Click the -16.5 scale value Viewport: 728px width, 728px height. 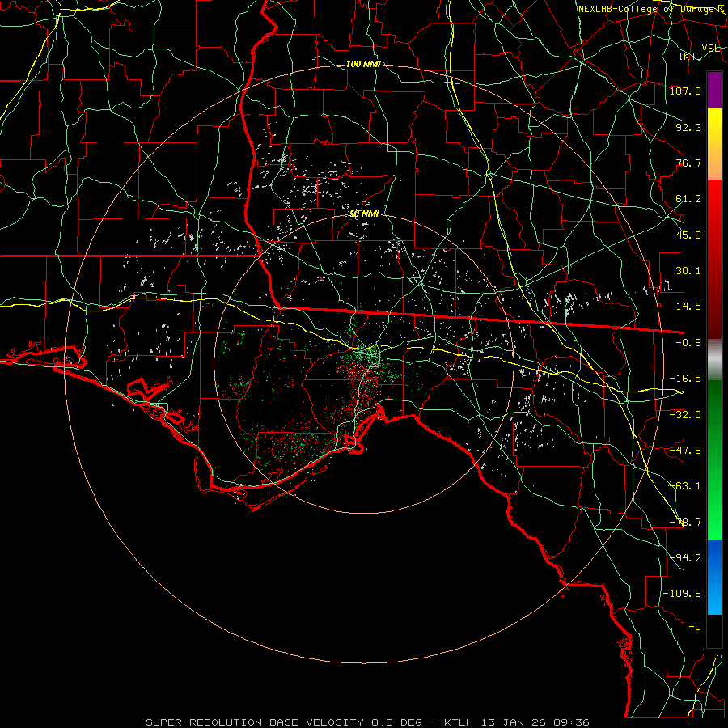[685, 379]
